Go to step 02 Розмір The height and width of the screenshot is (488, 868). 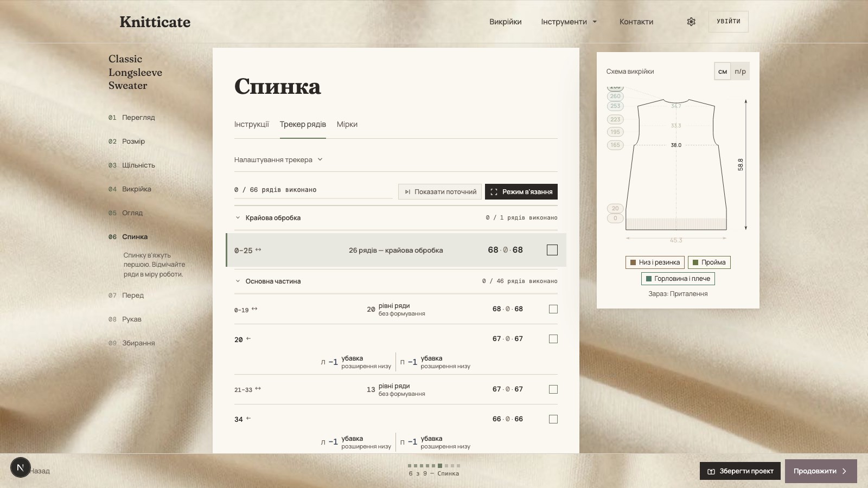tap(127, 141)
